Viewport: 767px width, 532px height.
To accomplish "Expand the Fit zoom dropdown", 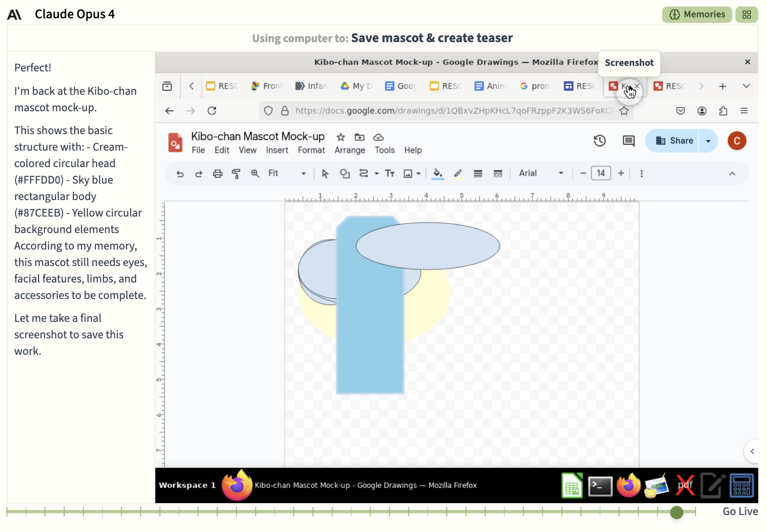I will click(287, 174).
